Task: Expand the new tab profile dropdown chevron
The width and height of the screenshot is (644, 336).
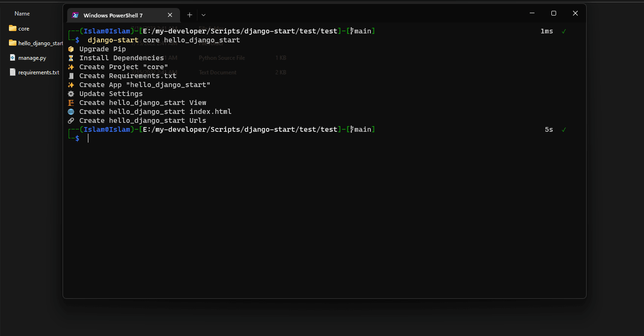Action: [204, 15]
